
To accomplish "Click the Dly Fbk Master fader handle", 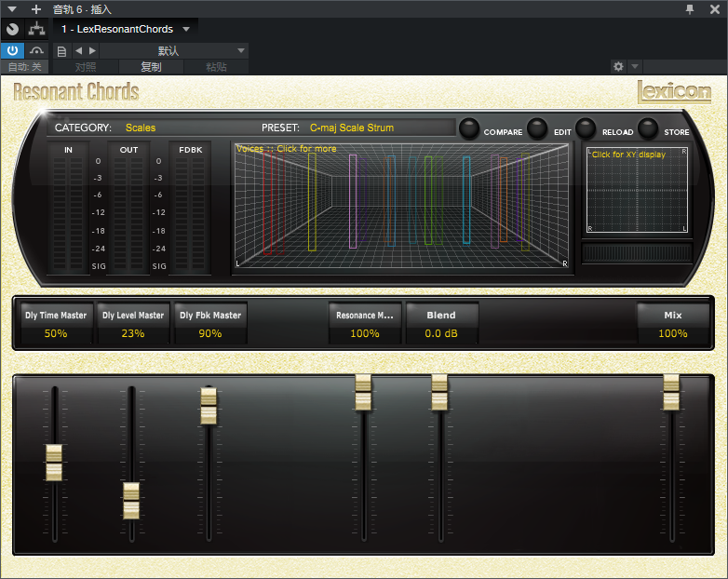I will [209, 406].
